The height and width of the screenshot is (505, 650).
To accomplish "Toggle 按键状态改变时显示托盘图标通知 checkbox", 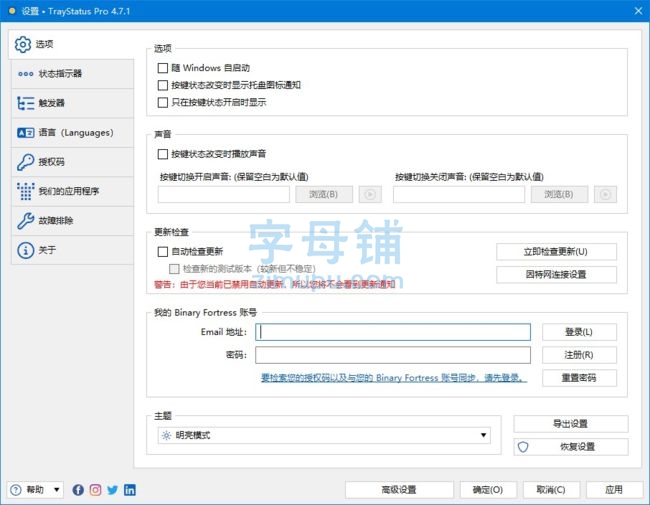I will [163, 85].
